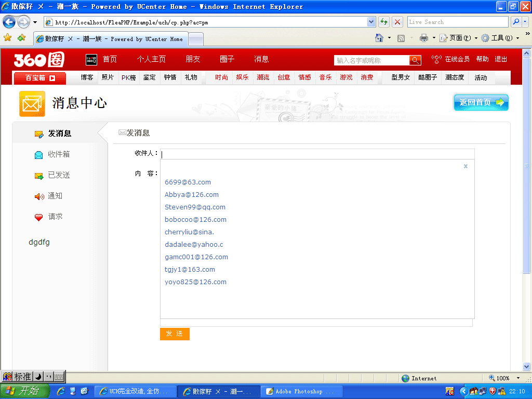Open the 活动 navigation item
This screenshot has height=399, width=532.
tap(481, 78)
